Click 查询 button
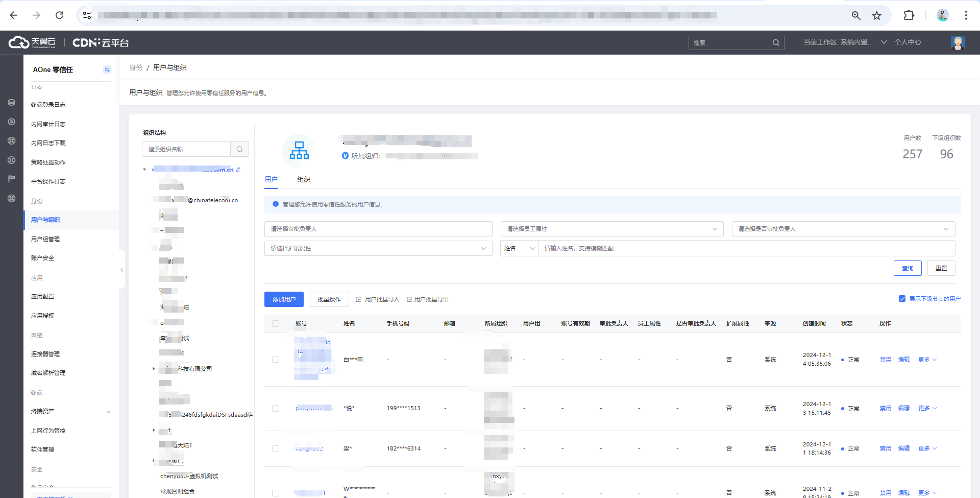 908,268
